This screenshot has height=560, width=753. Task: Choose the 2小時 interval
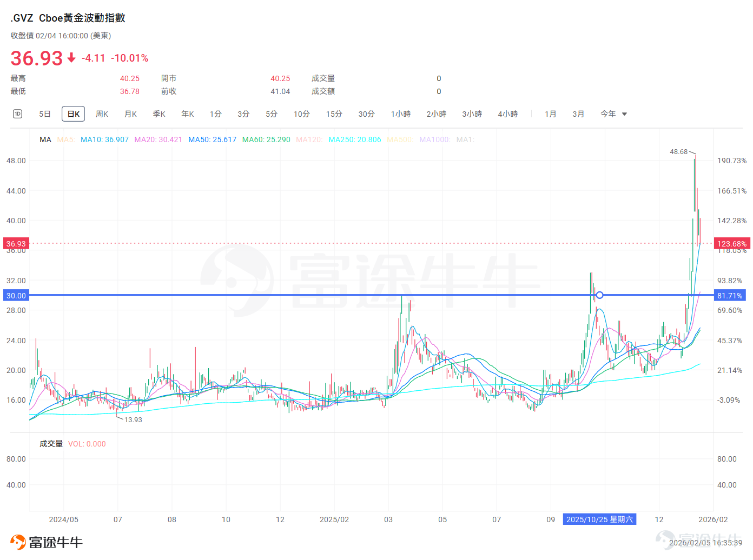pos(437,114)
